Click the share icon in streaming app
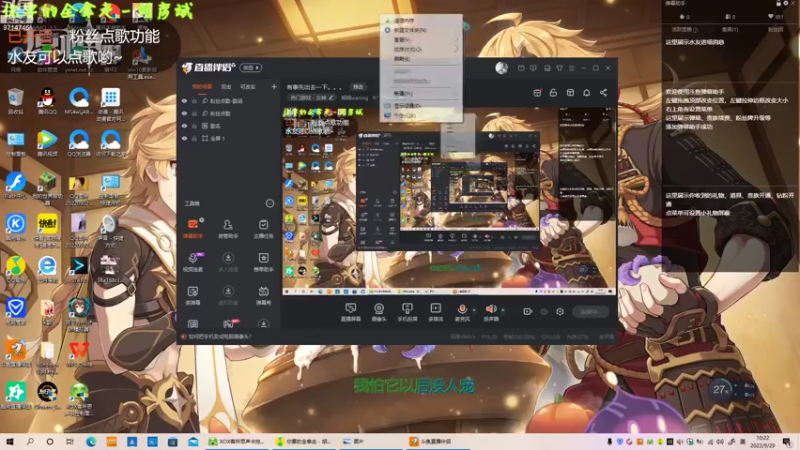800x450 pixels. [604, 93]
